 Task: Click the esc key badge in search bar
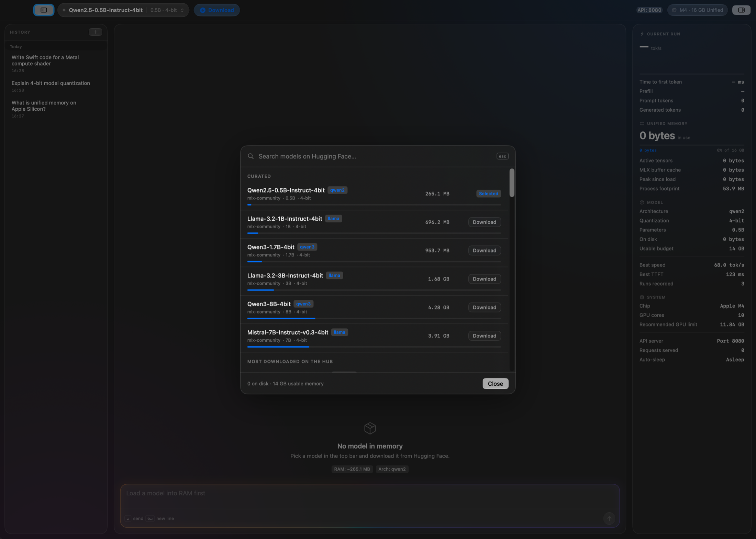tap(502, 156)
